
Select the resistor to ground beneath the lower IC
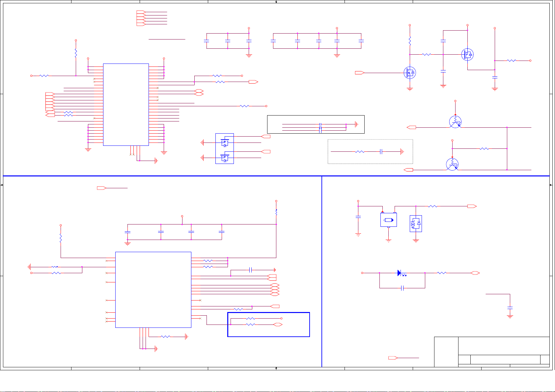coord(165,336)
